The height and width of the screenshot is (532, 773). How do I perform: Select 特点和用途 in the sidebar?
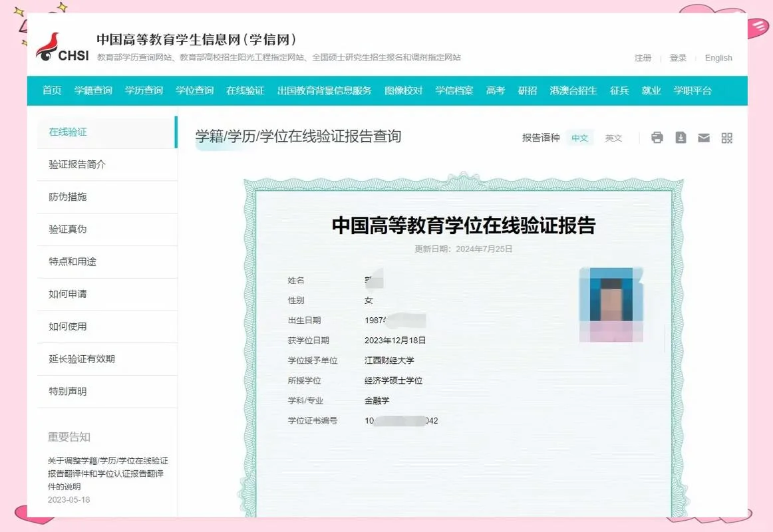(x=107, y=261)
